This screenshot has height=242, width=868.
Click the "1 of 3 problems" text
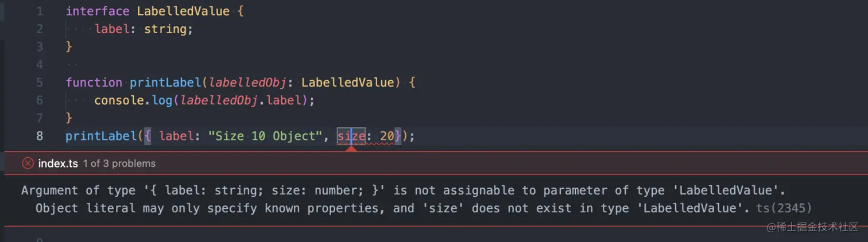[x=119, y=163]
